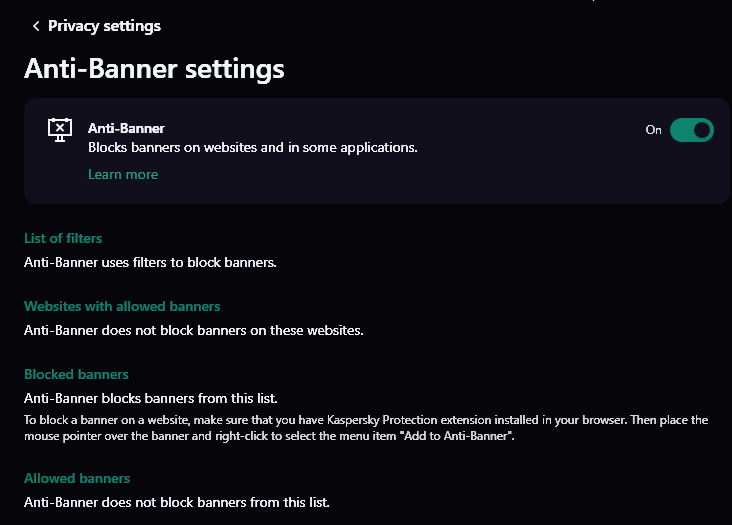
Task: Open the Blocked banners list
Action: point(76,374)
